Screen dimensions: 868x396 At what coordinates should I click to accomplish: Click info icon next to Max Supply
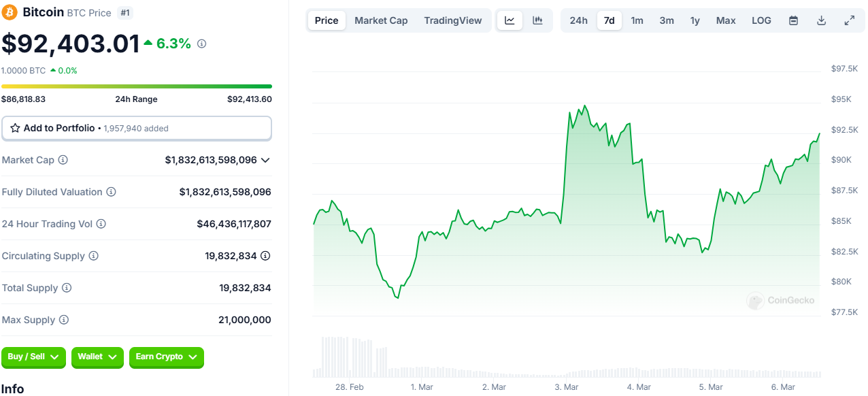[63, 320]
